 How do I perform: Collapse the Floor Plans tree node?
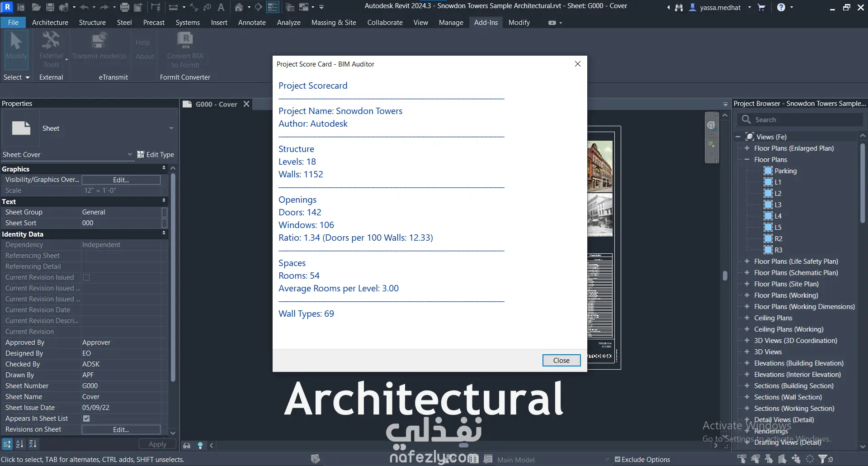(x=747, y=160)
